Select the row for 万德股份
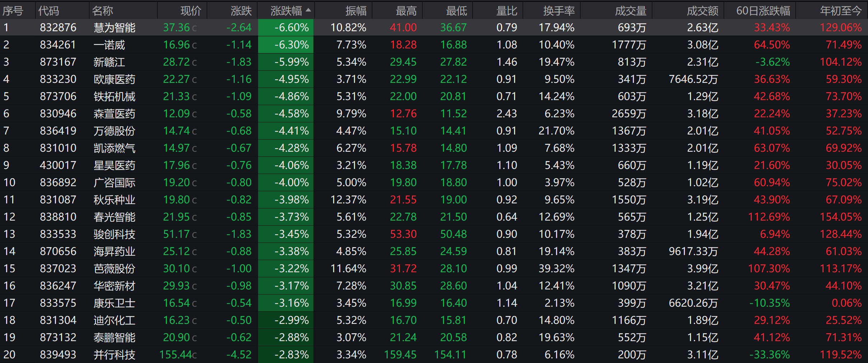 coord(434,131)
